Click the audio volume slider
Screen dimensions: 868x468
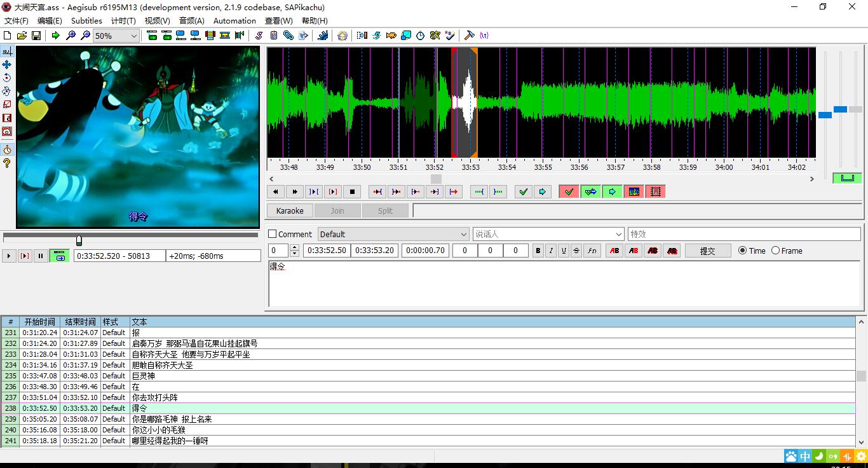(855, 109)
